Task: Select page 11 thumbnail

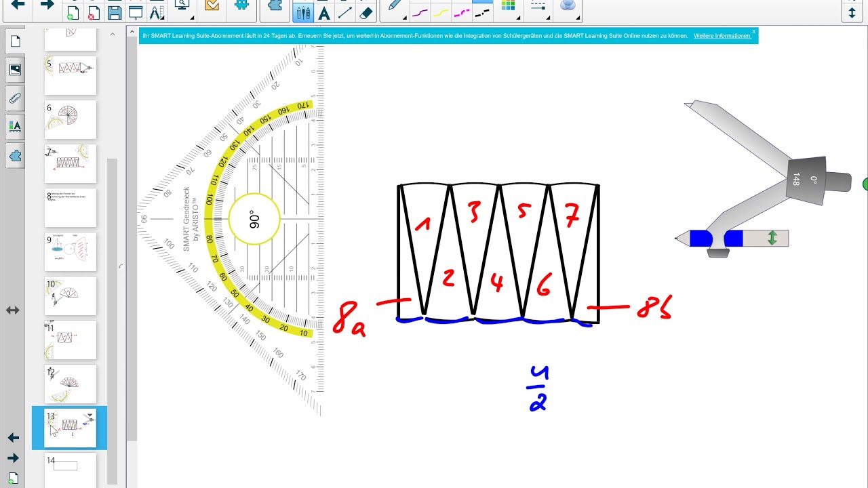Action: coord(71,340)
